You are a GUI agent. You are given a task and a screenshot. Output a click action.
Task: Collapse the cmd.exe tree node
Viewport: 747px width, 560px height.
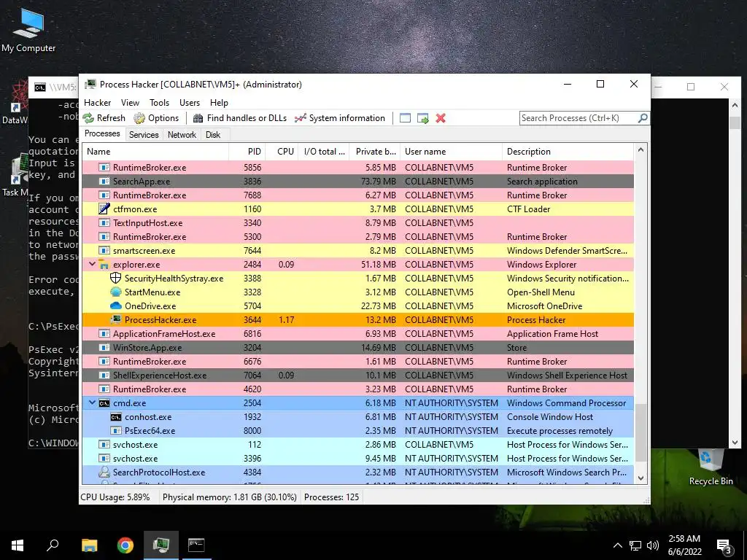92,402
